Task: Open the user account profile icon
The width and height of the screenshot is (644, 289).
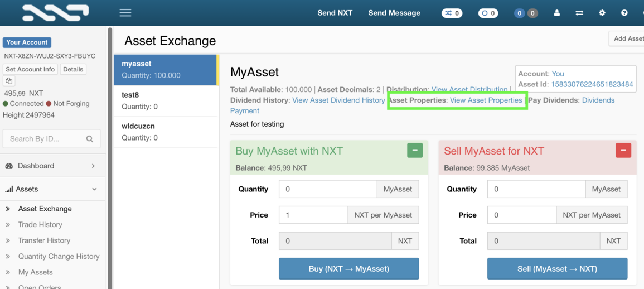Action: pos(556,13)
